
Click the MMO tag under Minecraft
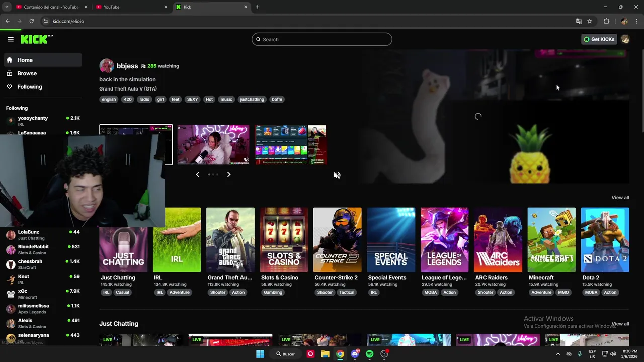563,292
